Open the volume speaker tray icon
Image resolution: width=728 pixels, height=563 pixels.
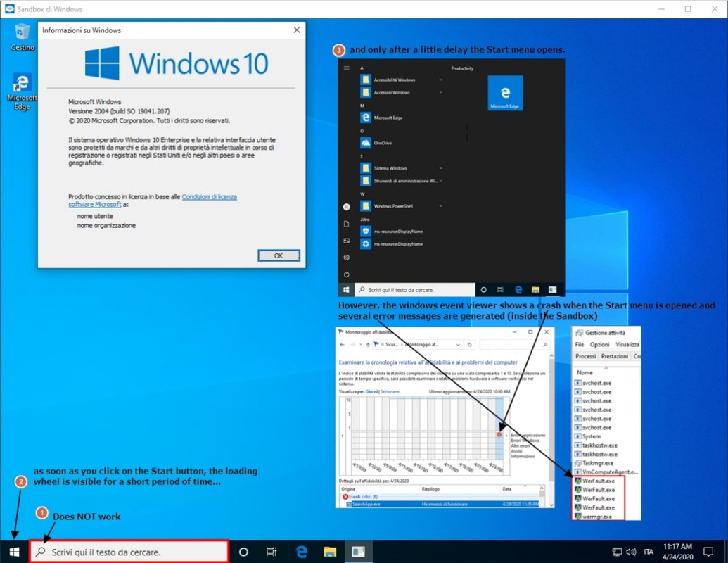coord(631,552)
